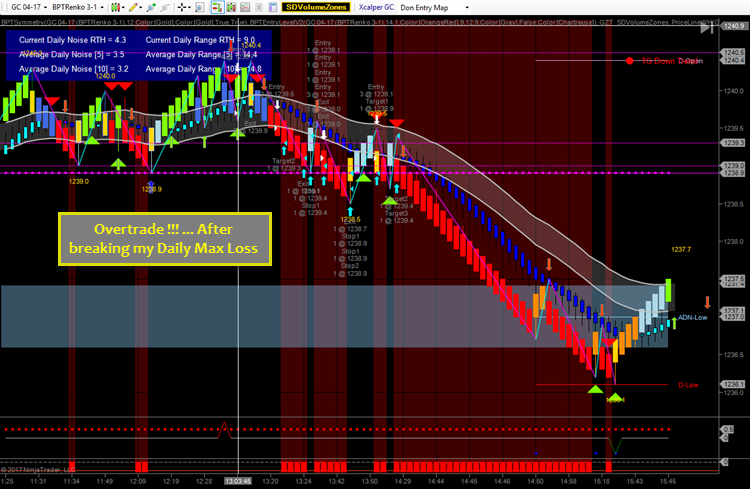Viewport: 750px width, 489px height.
Task: Open the Indicators toolbar icon
Action: coord(245,7)
